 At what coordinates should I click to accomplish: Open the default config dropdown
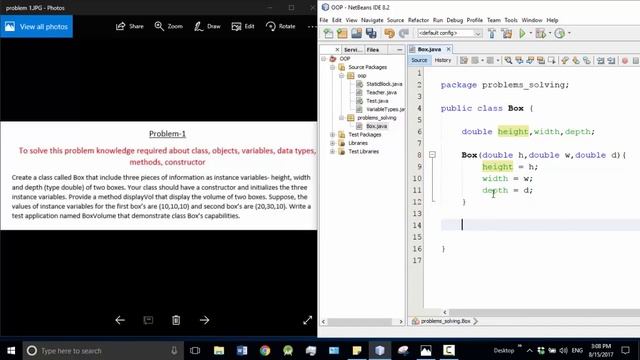pyautogui.click(x=449, y=33)
